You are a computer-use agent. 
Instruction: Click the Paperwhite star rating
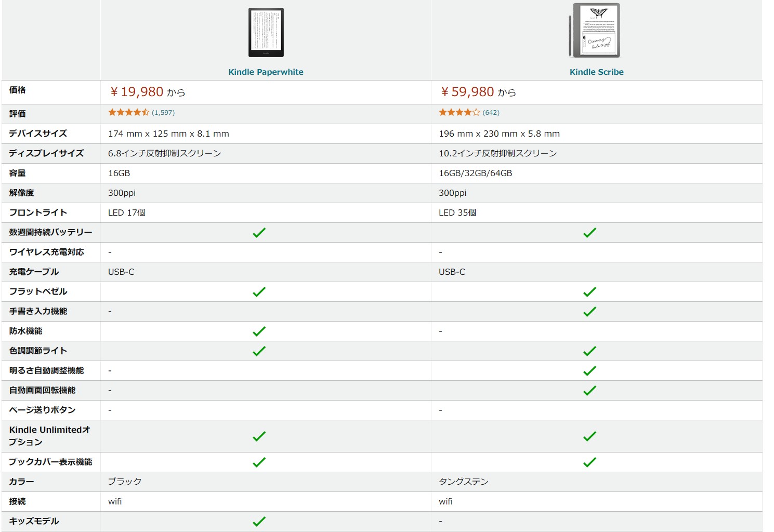[128, 112]
